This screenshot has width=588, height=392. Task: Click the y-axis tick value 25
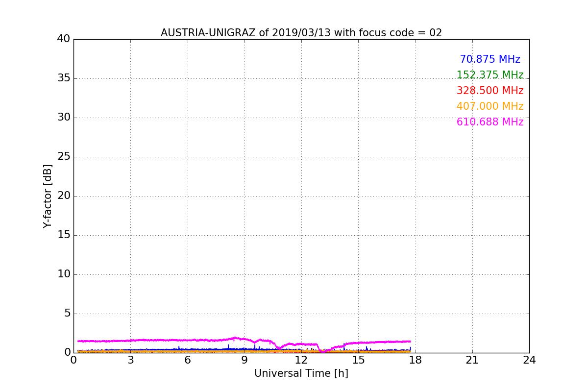click(x=64, y=156)
